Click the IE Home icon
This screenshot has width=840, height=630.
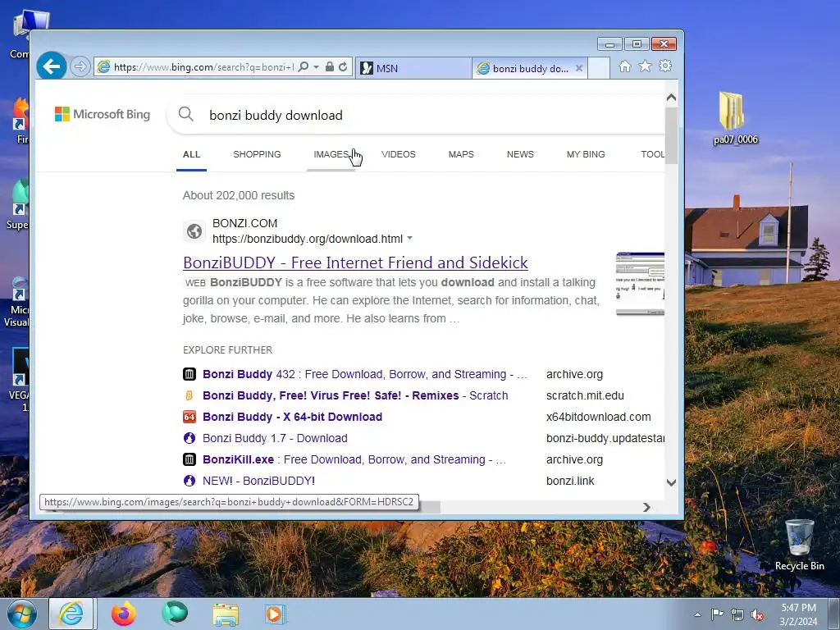click(624, 66)
